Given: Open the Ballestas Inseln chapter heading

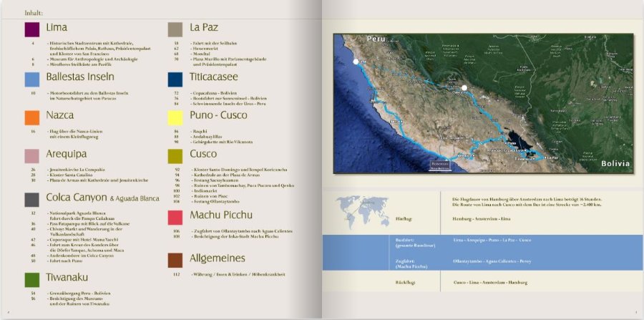Looking at the screenshot, I should pyautogui.click(x=80, y=77).
